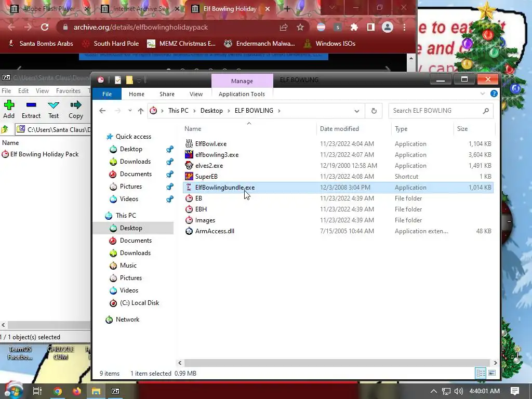Open South Hard Pole bookmark
The width and height of the screenshot is (532, 399).
click(111, 44)
